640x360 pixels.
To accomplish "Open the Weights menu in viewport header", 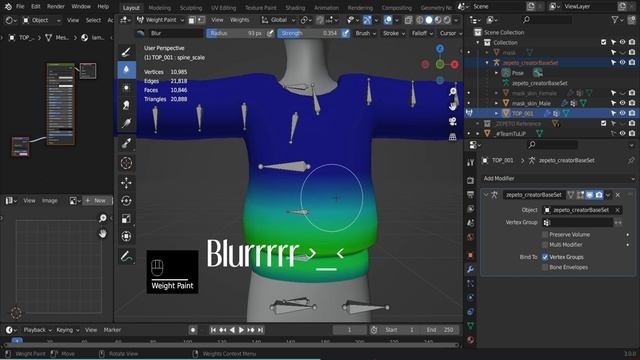I will coord(240,20).
